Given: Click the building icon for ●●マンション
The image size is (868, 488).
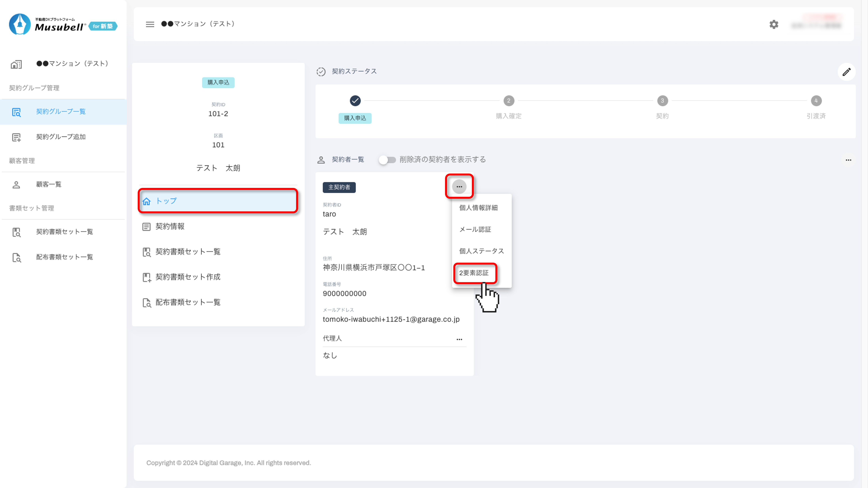Looking at the screenshot, I should (x=16, y=64).
